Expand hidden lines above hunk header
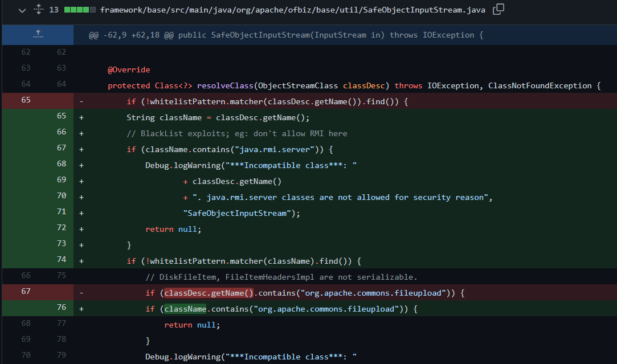 [38, 35]
